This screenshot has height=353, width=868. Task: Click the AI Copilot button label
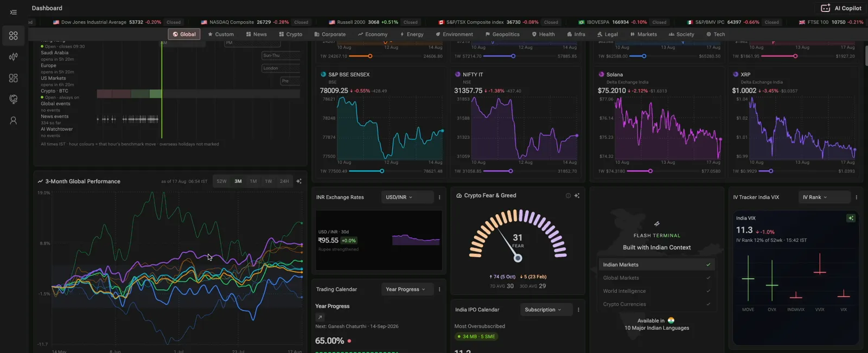(x=848, y=8)
